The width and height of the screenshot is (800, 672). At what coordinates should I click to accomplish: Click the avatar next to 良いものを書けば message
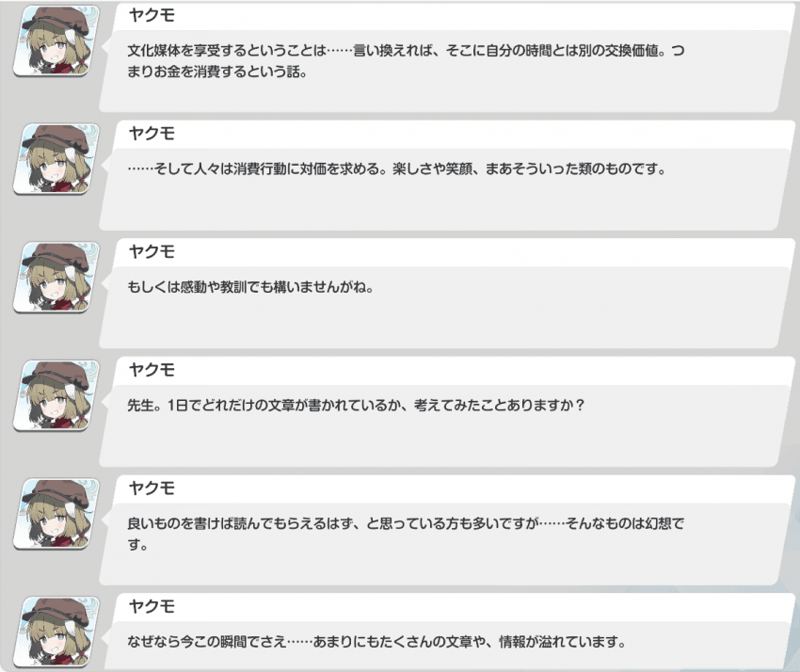point(56,514)
